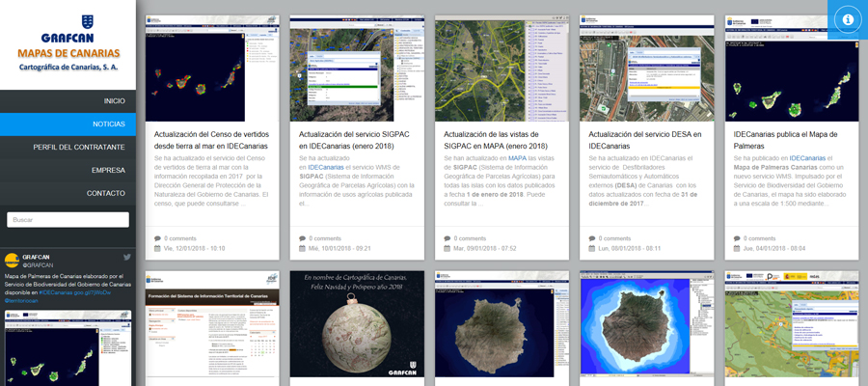Open island bathymetry blue map thumbnail
868x386 pixels.
pos(646,324)
